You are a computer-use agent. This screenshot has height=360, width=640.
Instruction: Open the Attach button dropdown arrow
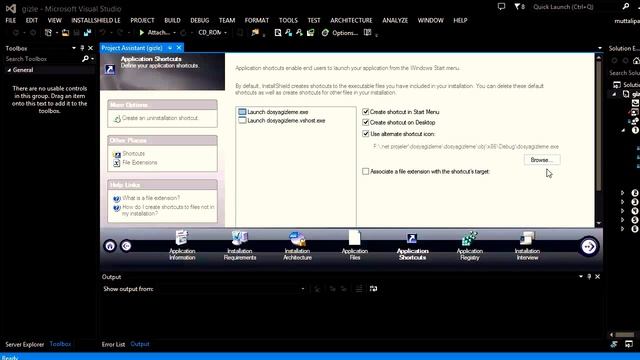(174, 33)
